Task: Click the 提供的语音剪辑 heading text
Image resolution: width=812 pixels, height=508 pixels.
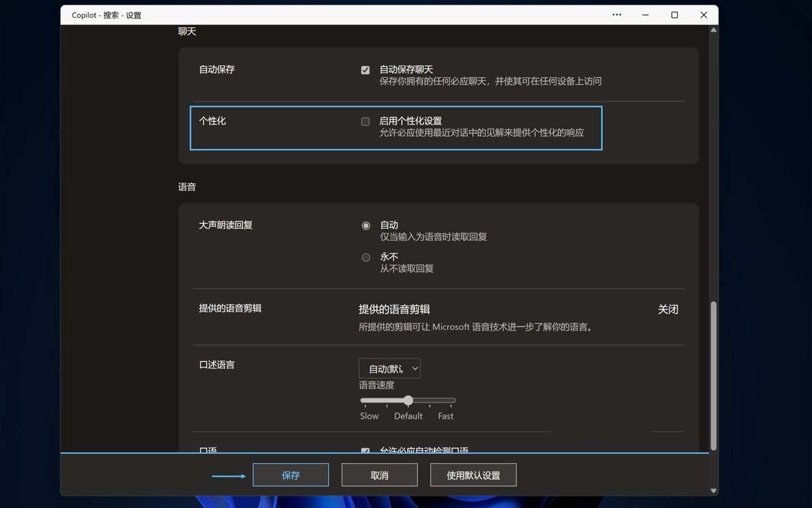Action: coord(394,309)
